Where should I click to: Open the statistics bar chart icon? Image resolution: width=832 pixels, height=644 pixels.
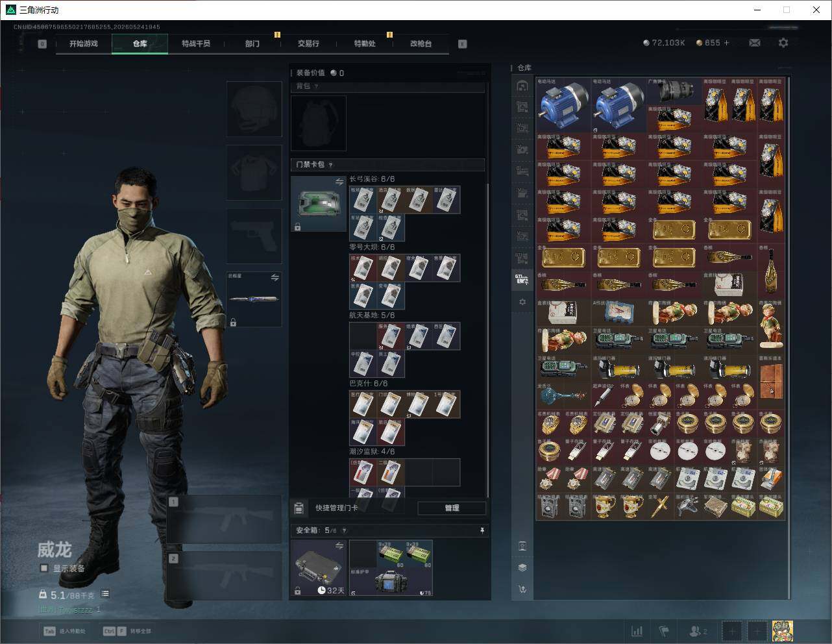point(637,631)
